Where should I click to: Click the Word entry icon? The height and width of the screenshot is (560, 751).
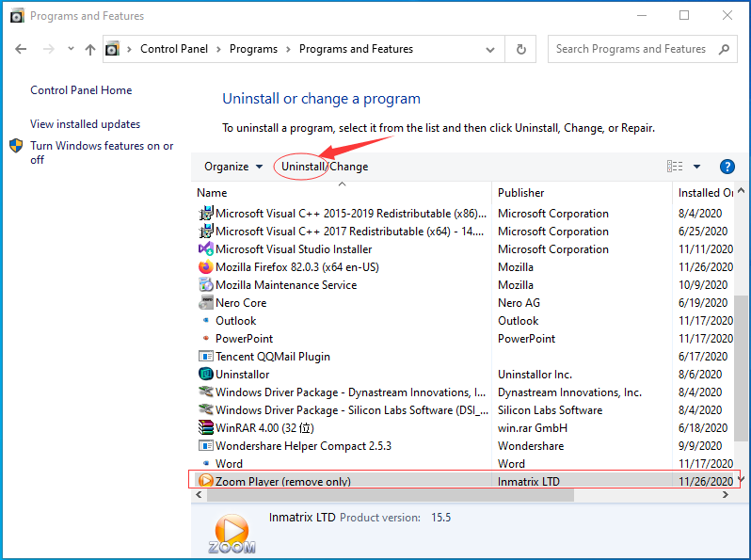[206, 463]
